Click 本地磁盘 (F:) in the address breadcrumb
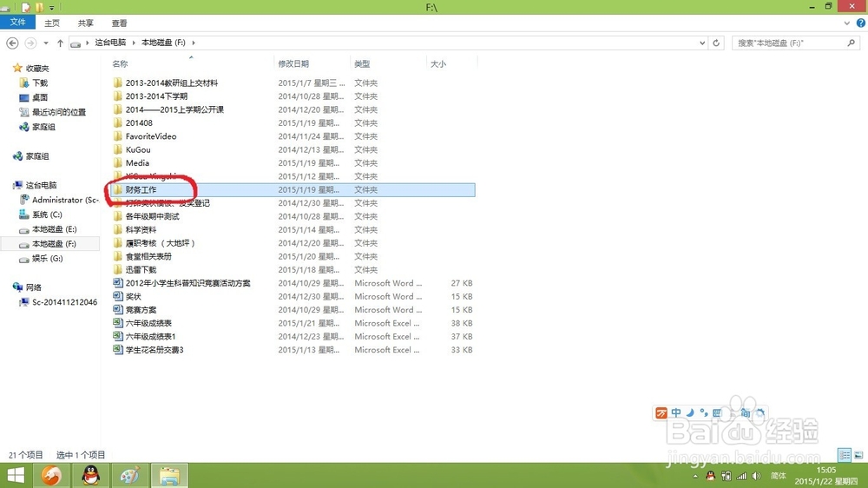This screenshot has width=868, height=488. click(163, 42)
